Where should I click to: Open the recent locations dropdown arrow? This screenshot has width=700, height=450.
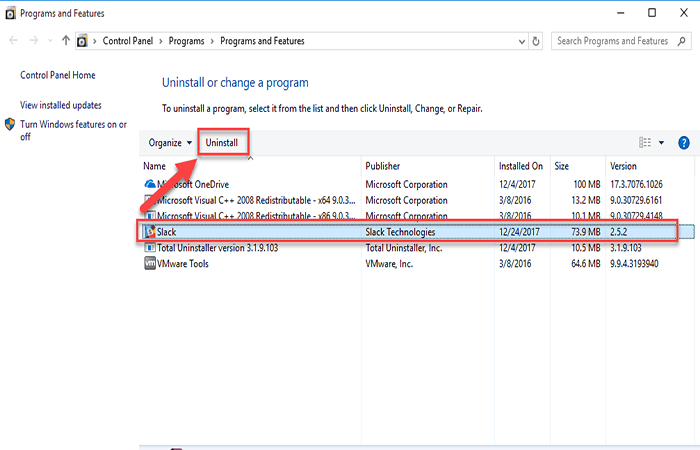(x=50, y=41)
